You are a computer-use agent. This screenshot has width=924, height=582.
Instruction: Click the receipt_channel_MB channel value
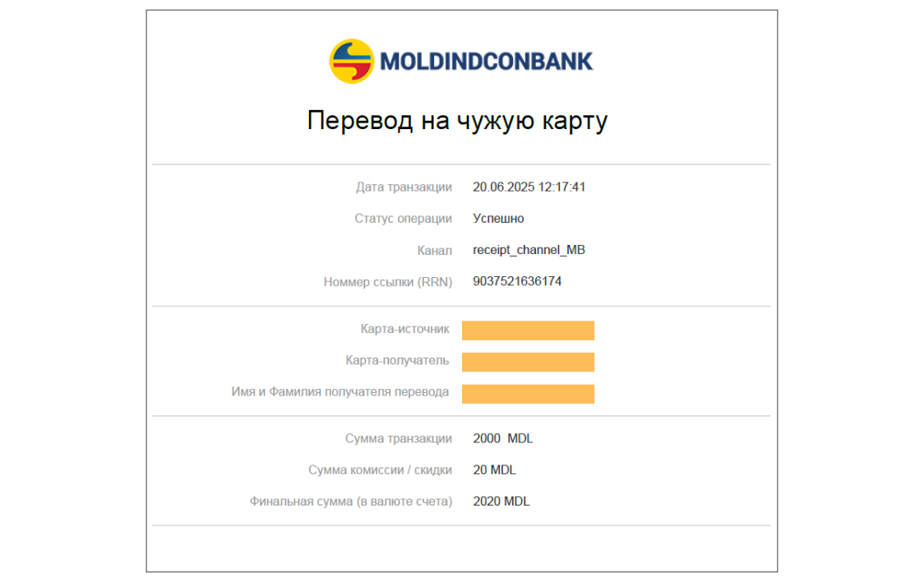coord(529,250)
